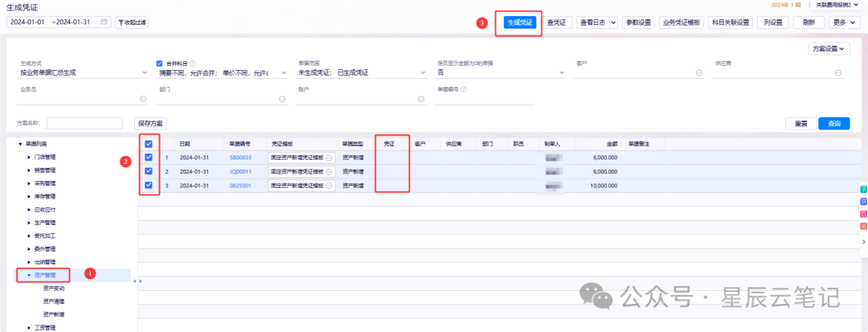Expand the 库存管理 tree node
Screen dimensions: 868x332
pos(30,196)
